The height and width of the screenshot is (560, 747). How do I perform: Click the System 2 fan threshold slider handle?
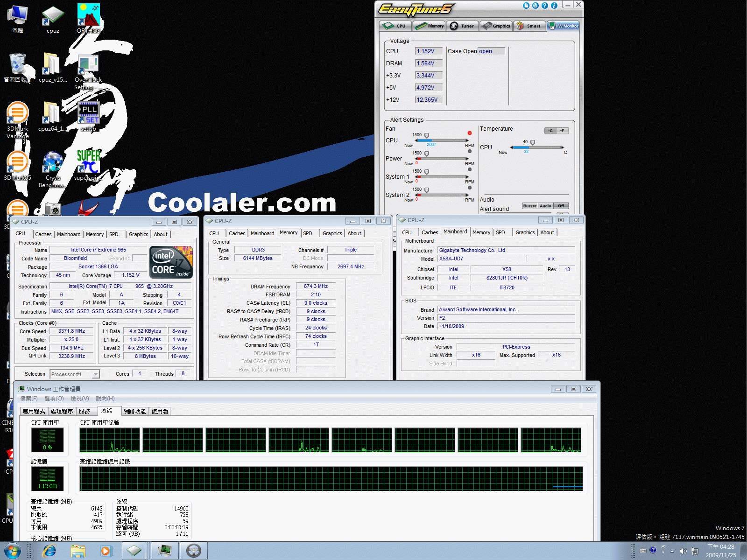coord(427,190)
